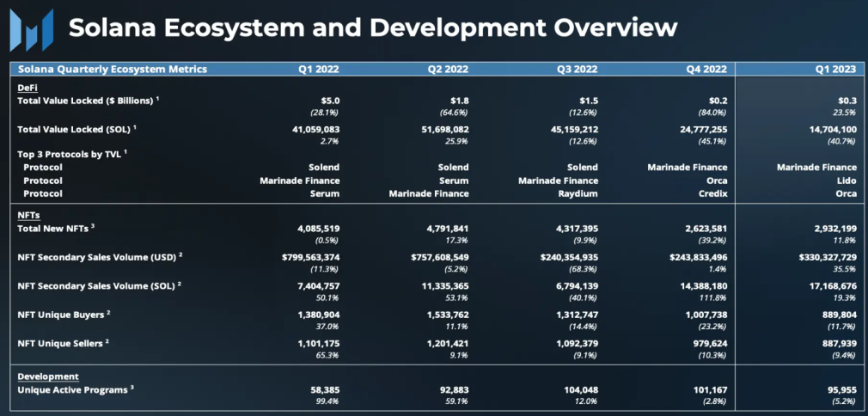Click the '7,404,757' SOL volume value
Image resolution: width=868 pixels, height=416 pixels.
tap(318, 286)
